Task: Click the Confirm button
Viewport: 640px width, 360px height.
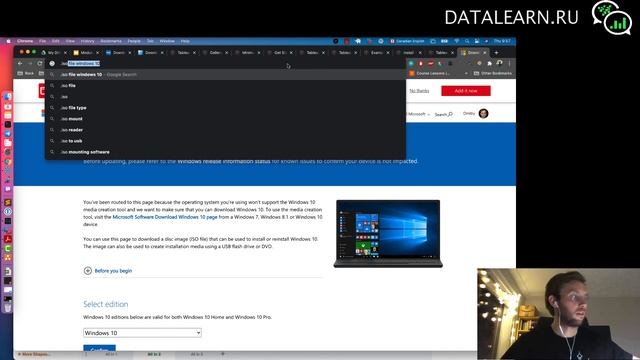Action: pyautogui.click(x=99, y=348)
